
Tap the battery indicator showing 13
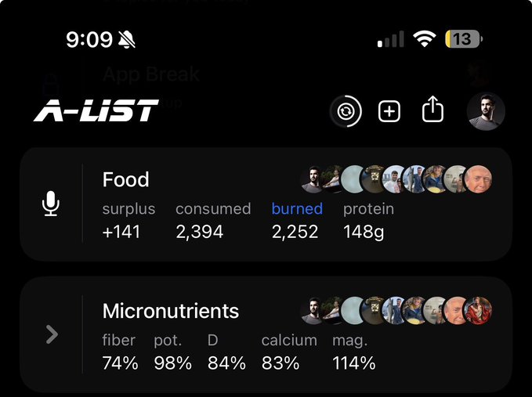[463, 39]
